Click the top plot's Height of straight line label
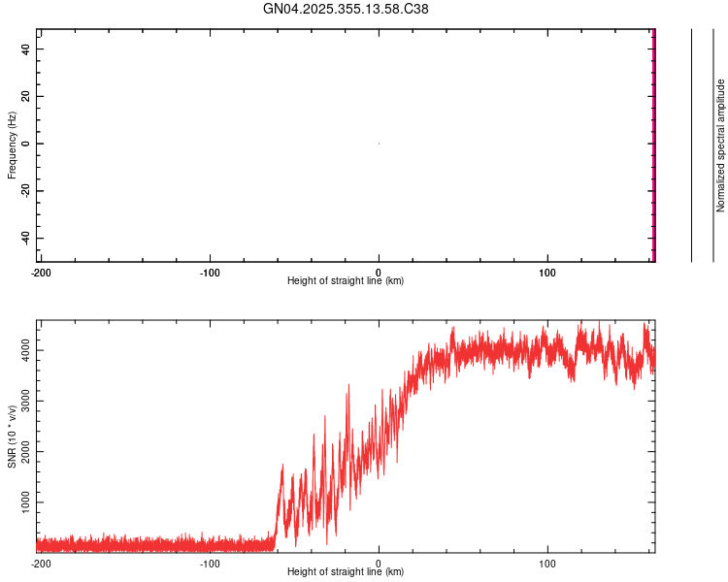 click(346, 280)
